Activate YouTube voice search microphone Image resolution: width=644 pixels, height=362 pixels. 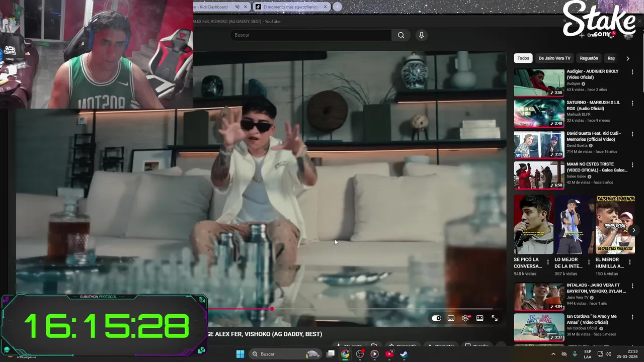(422, 35)
